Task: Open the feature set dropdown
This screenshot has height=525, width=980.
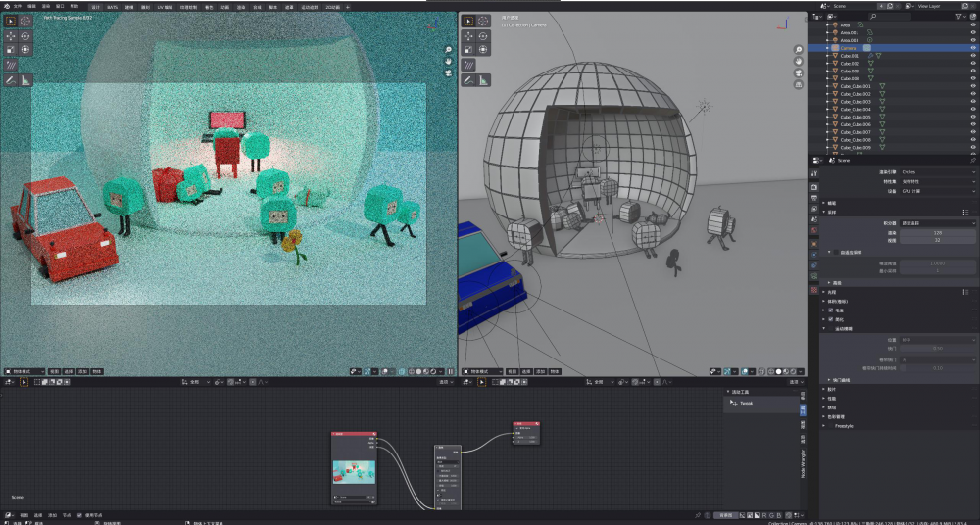Action: click(937, 181)
